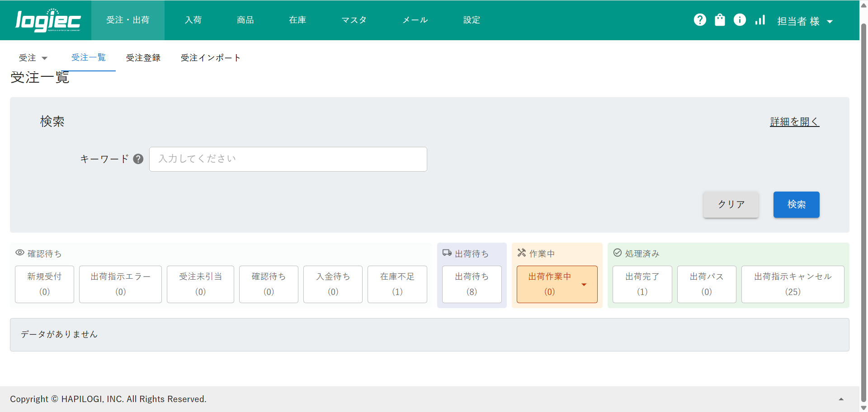Click the shopping bag icon
Viewport: 868px width, 412px height.
(x=720, y=20)
